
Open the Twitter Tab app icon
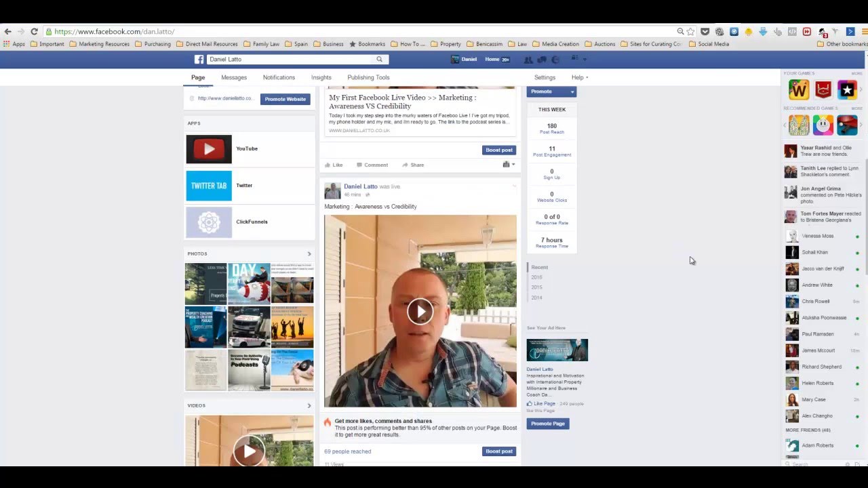[x=209, y=186]
